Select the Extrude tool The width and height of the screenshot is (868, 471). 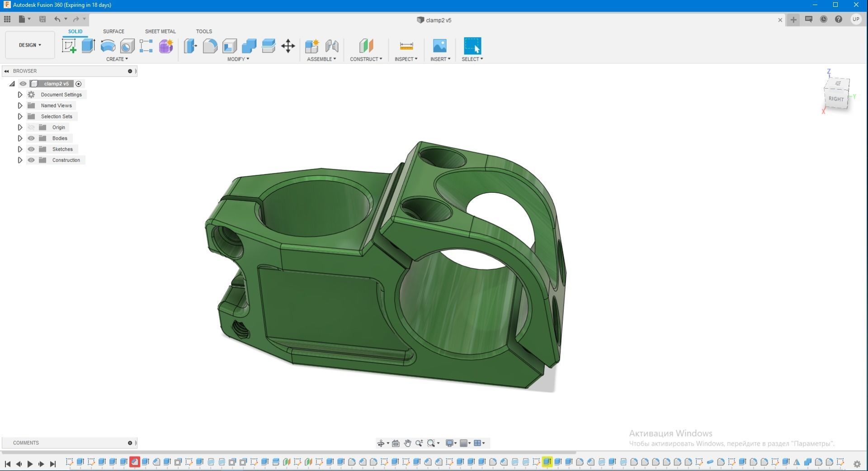coord(88,46)
